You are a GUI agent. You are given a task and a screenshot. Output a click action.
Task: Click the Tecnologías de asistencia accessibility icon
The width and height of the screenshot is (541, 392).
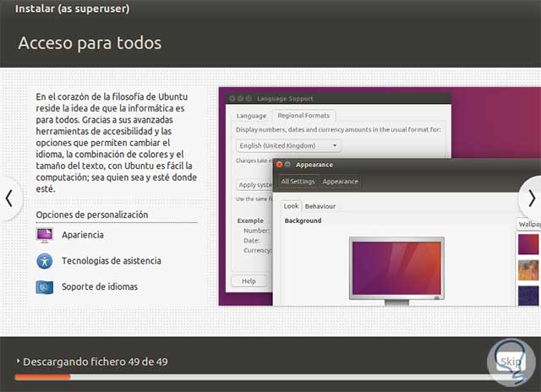[45, 261]
